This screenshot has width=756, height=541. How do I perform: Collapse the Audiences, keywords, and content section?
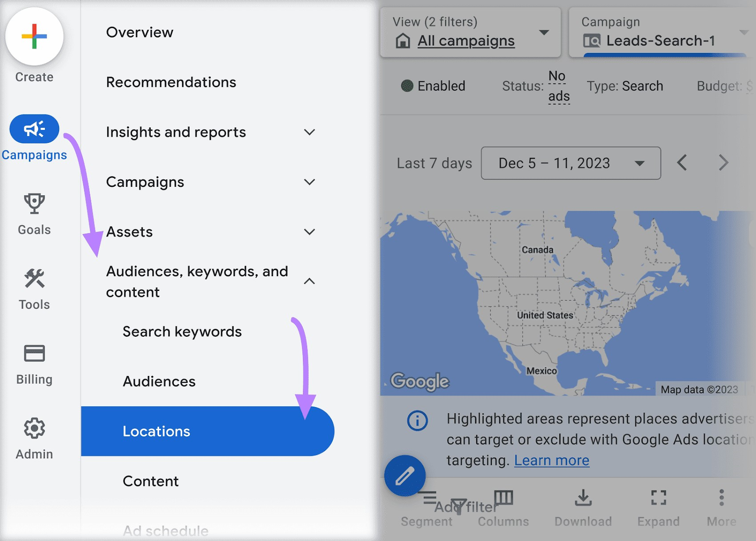(309, 281)
